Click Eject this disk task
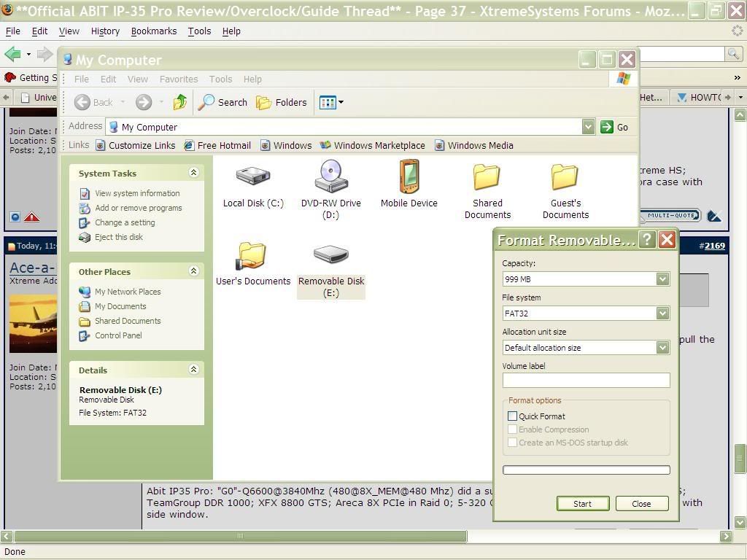 point(119,237)
